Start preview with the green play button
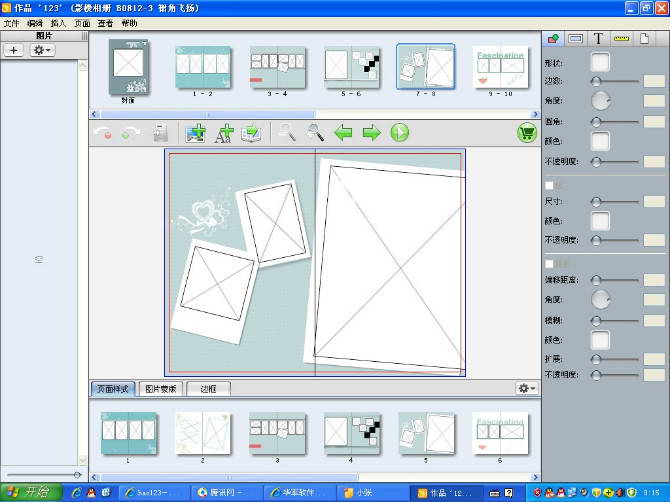Screen dimensions: 670x502 click(400, 132)
